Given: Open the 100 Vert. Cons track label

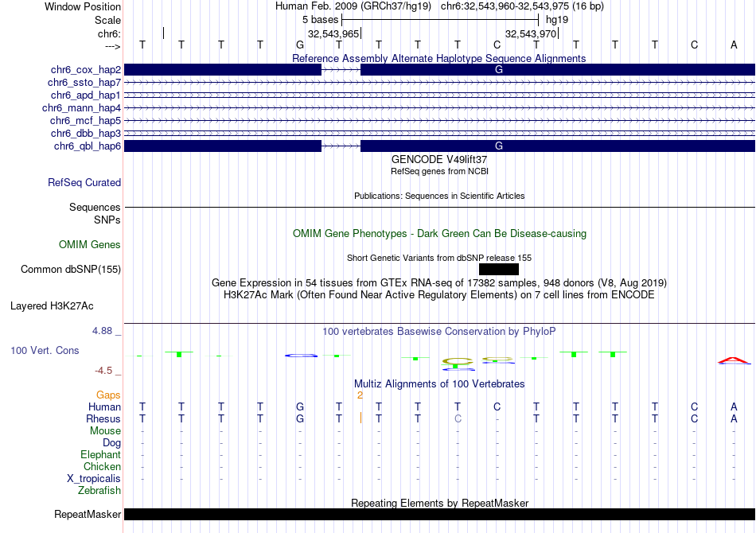Looking at the screenshot, I should coord(45,350).
